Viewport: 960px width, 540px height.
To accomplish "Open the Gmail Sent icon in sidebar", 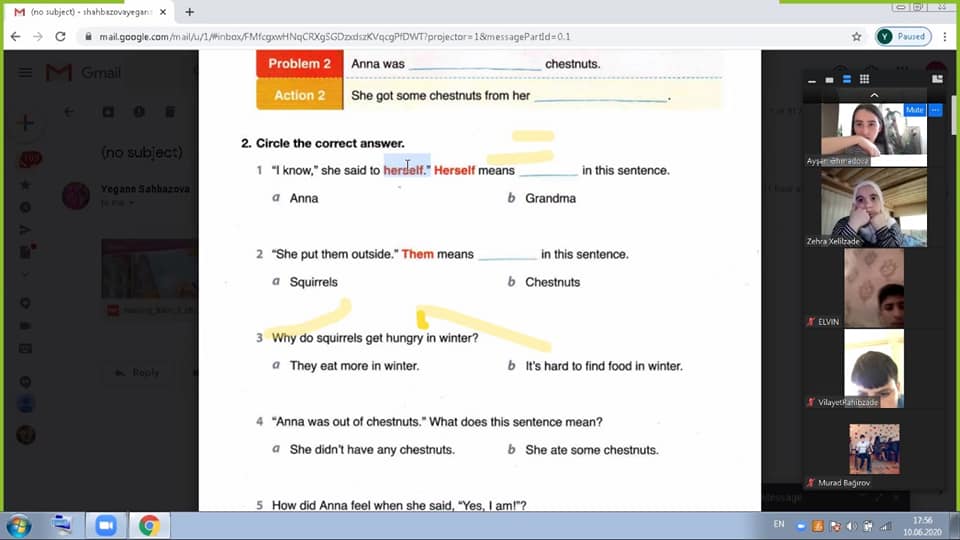I will click(25, 230).
